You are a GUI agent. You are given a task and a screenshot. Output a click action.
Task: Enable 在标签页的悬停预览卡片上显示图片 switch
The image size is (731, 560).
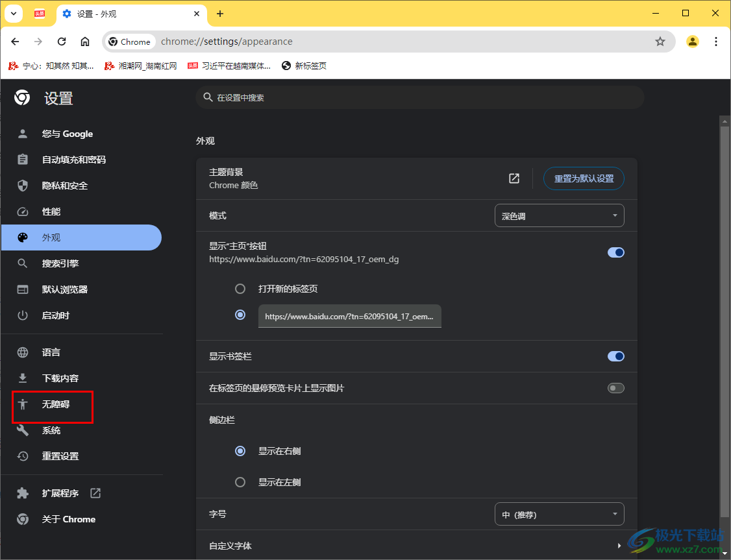tap(615, 388)
